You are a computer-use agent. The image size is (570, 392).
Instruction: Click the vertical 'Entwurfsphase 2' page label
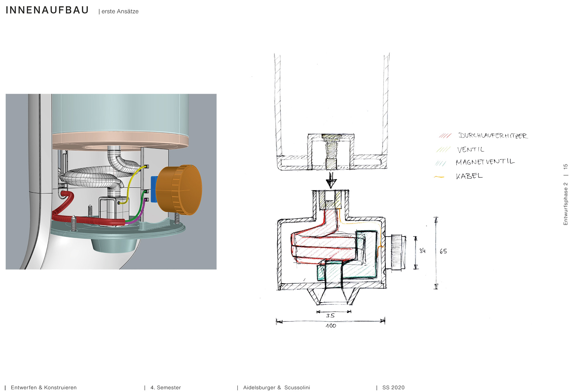(566, 204)
